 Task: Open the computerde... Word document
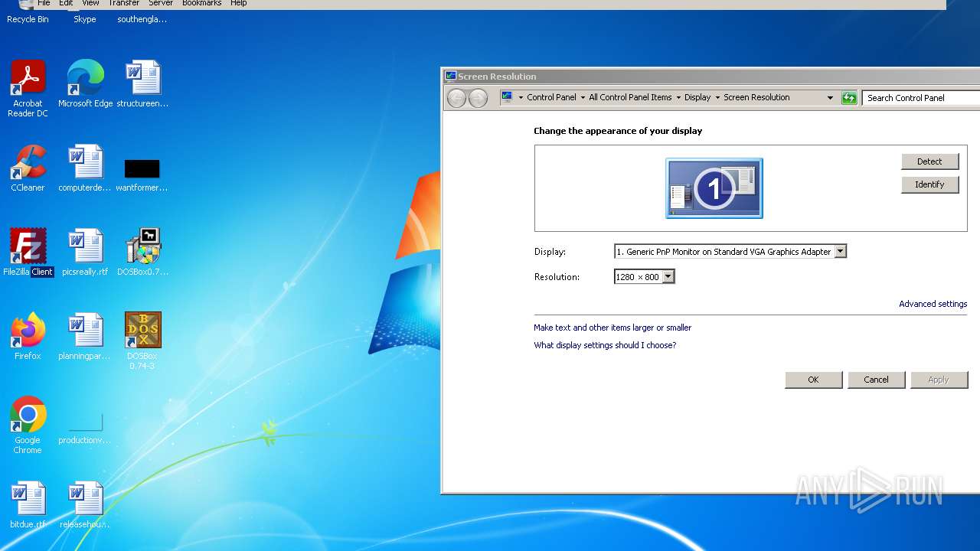click(x=85, y=168)
